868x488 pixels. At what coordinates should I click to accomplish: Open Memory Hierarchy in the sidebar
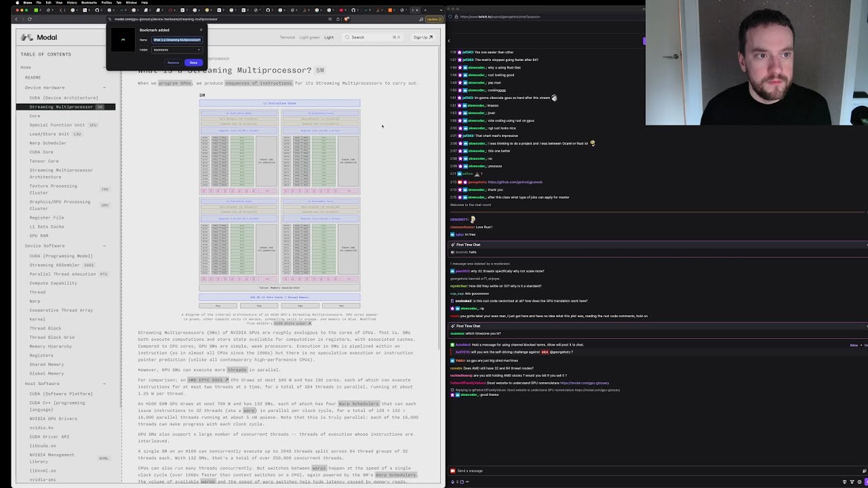point(50,346)
